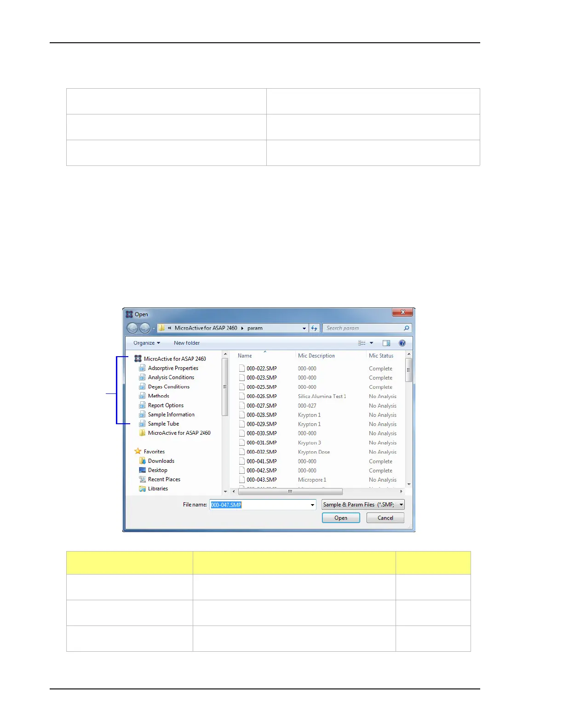Click the Recent Places icon

point(143,479)
